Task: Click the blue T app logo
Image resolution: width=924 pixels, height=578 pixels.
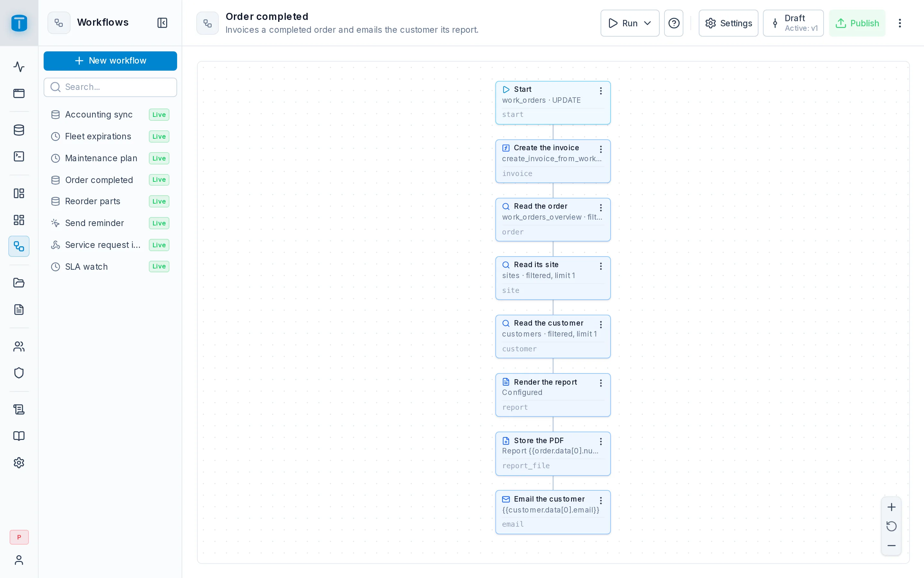Action: [x=19, y=23]
